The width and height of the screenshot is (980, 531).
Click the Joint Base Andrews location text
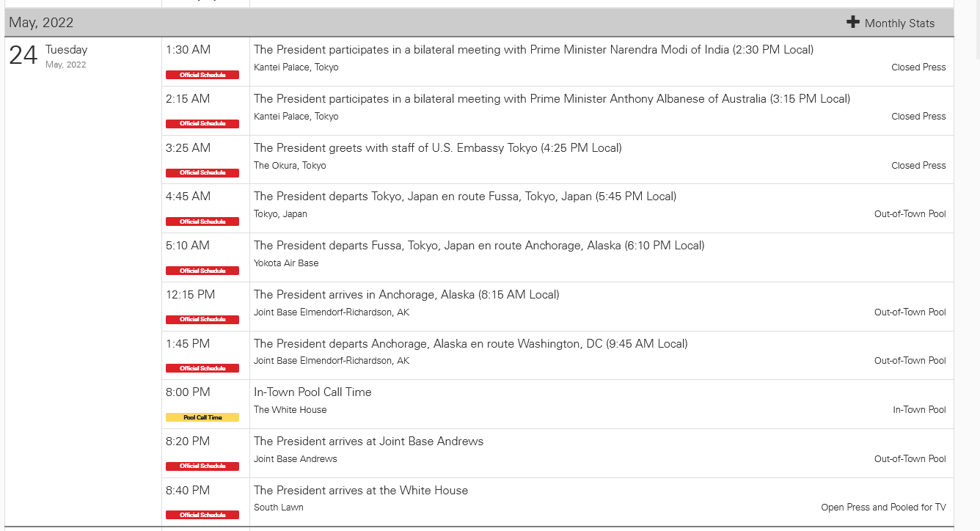coord(296,459)
